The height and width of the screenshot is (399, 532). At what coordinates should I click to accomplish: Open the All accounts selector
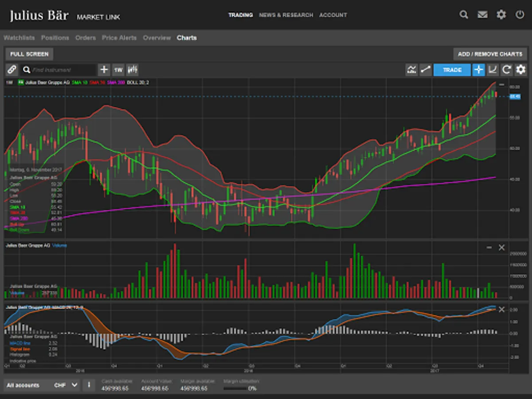point(23,385)
